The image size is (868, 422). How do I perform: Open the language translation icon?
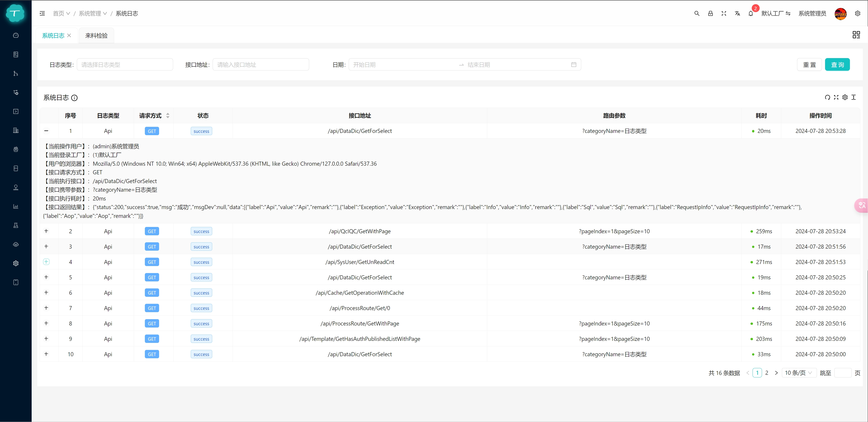(737, 14)
